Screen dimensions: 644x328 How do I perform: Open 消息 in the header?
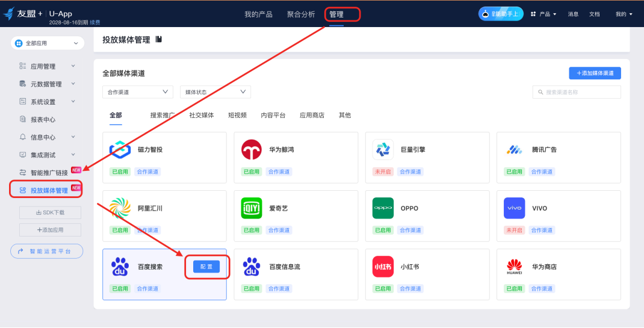point(574,14)
